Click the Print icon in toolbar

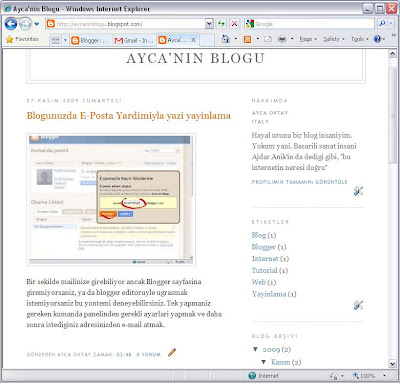pyautogui.click(x=282, y=39)
